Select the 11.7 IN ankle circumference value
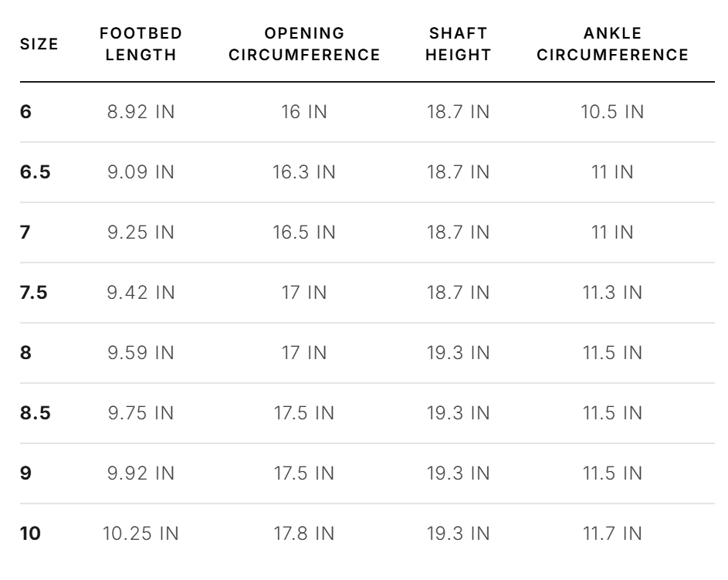The width and height of the screenshot is (728, 580). coord(612,534)
